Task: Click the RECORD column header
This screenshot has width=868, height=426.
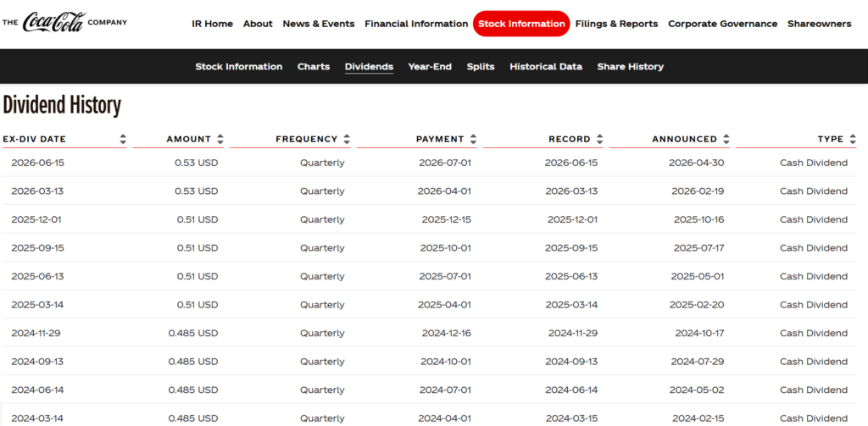Action: coord(570,140)
